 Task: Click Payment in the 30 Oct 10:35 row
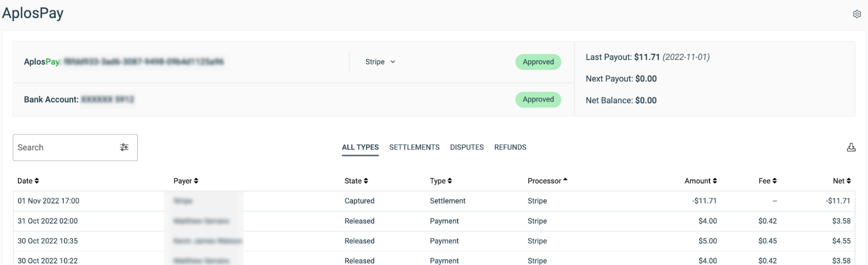444,241
